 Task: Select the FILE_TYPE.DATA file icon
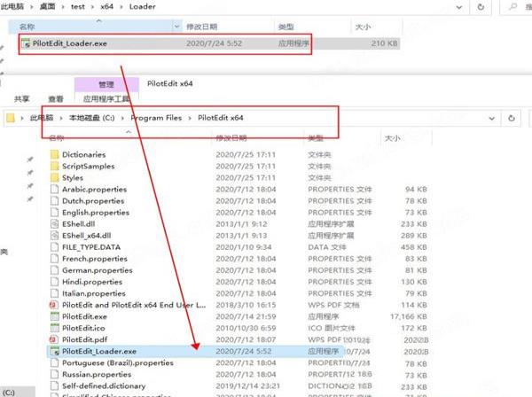click(x=54, y=247)
